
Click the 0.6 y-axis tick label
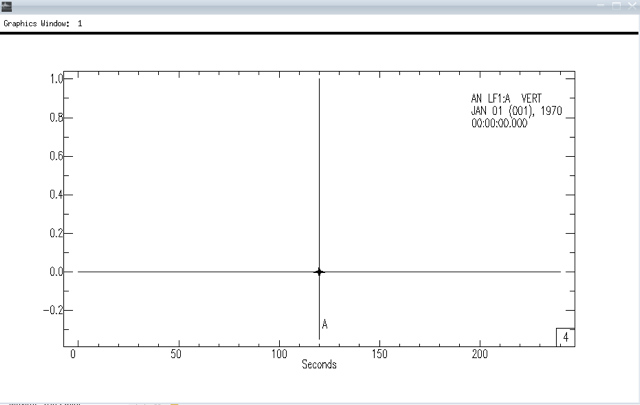coord(56,156)
